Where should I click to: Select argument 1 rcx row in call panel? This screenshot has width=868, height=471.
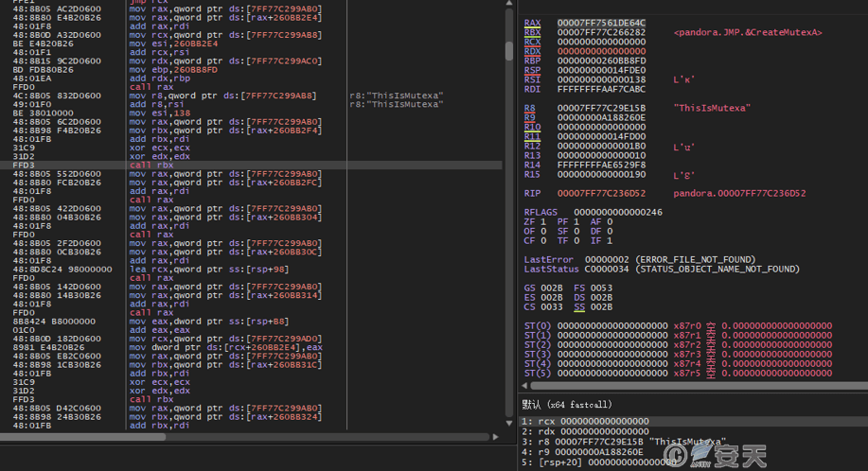pyautogui.click(x=585, y=421)
